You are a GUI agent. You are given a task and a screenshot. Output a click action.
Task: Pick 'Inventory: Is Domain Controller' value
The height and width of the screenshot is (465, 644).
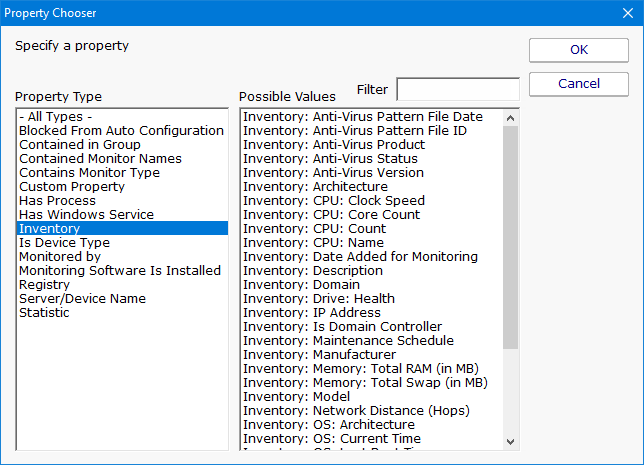[342, 327]
